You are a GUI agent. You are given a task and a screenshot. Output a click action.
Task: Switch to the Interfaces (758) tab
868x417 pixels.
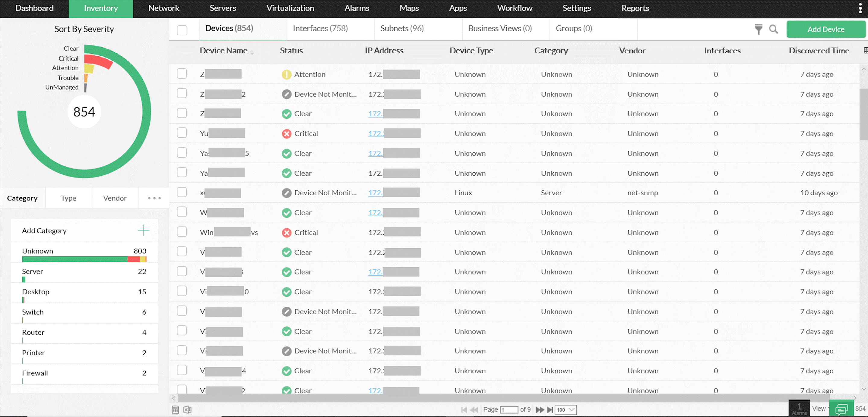(320, 28)
